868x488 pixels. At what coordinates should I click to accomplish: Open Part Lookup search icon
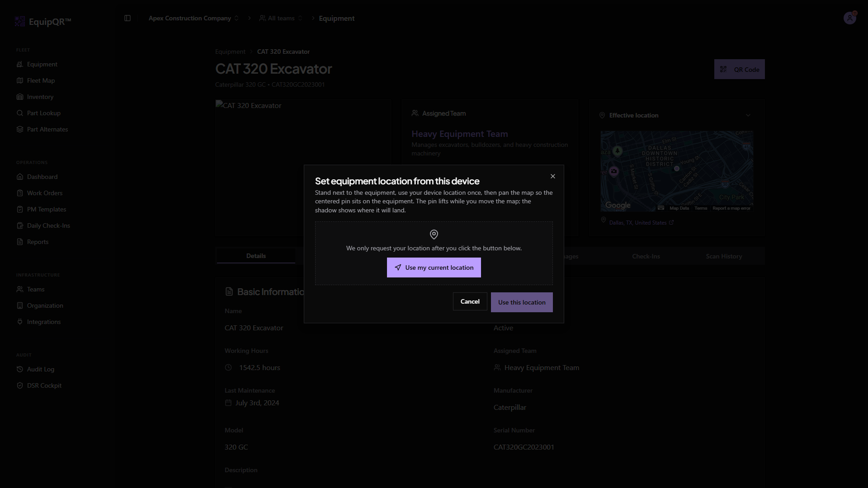(20, 113)
